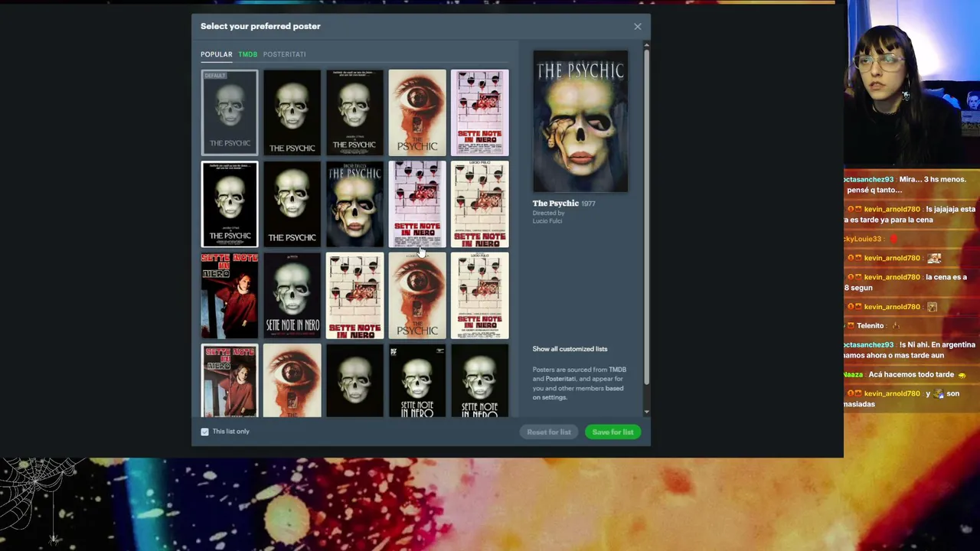Pick first-row third skull poster
This screenshot has width=980, height=551.
tap(354, 112)
